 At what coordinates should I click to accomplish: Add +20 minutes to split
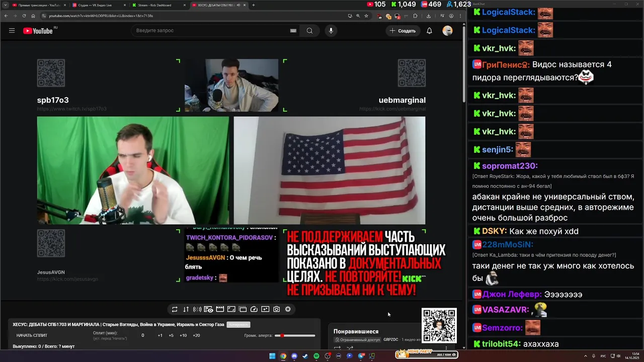coord(196,335)
